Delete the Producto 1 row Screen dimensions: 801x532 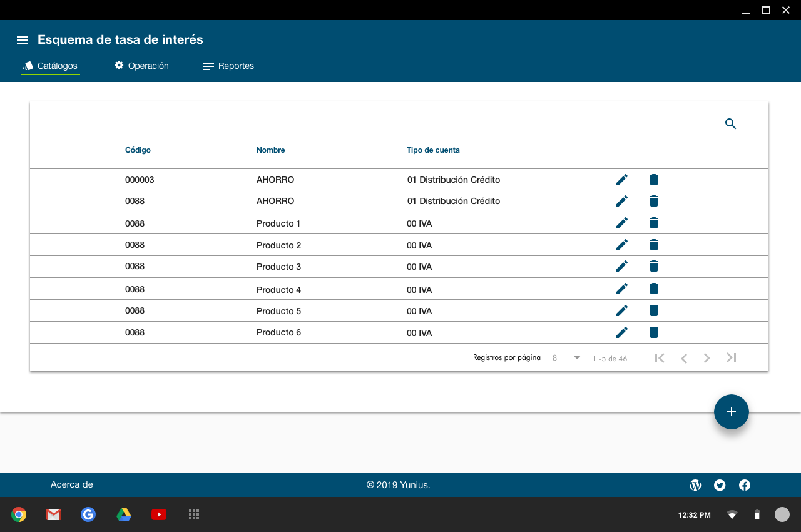(654, 223)
